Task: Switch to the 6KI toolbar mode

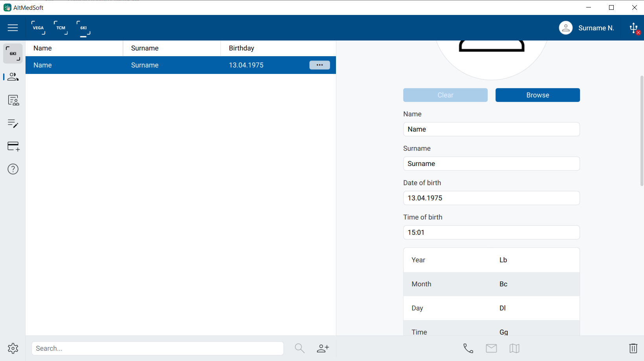Action: [83, 28]
